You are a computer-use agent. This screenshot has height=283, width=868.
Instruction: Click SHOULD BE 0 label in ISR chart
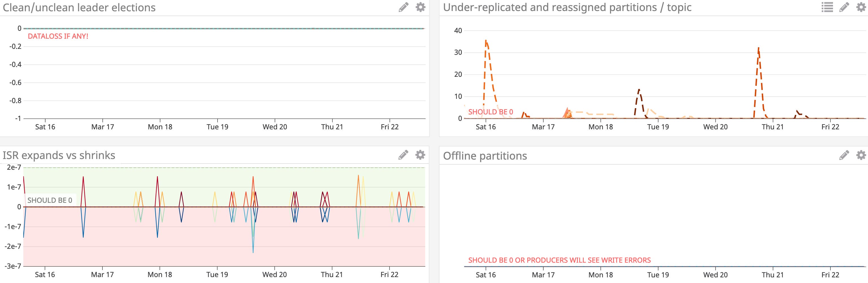50,200
